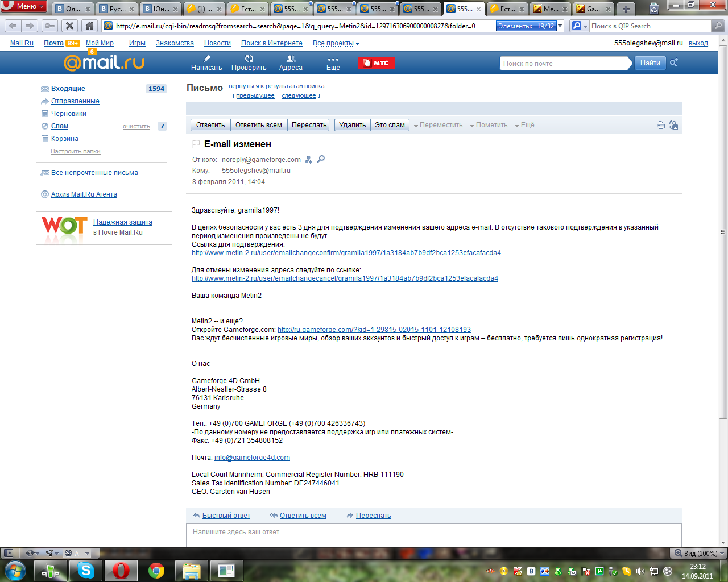Click the Удалить button

[353, 125]
